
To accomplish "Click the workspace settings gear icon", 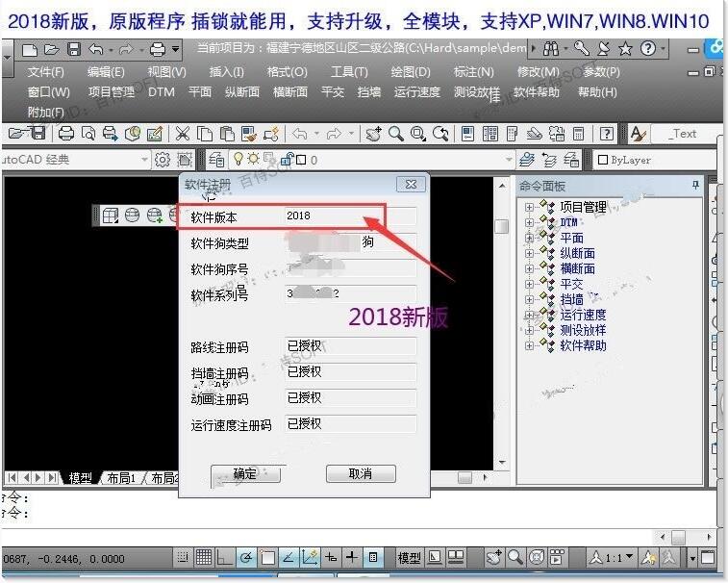I will (x=162, y=160).
